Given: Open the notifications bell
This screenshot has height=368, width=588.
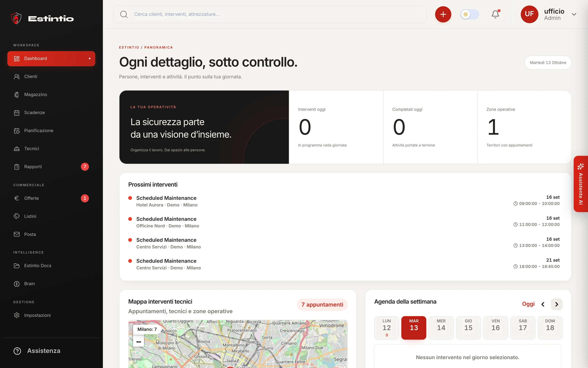Looking at the screenshot, I should 495,14.
